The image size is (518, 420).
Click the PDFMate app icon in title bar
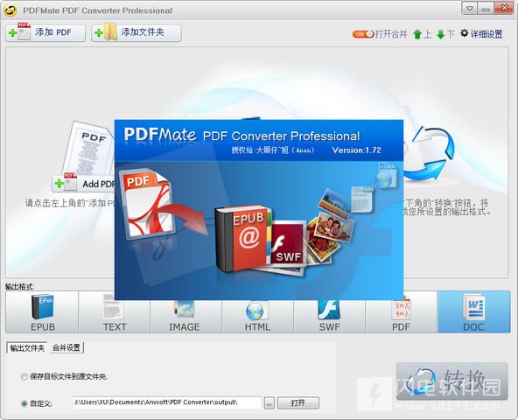pyautogui.click(x=10, y=10)
